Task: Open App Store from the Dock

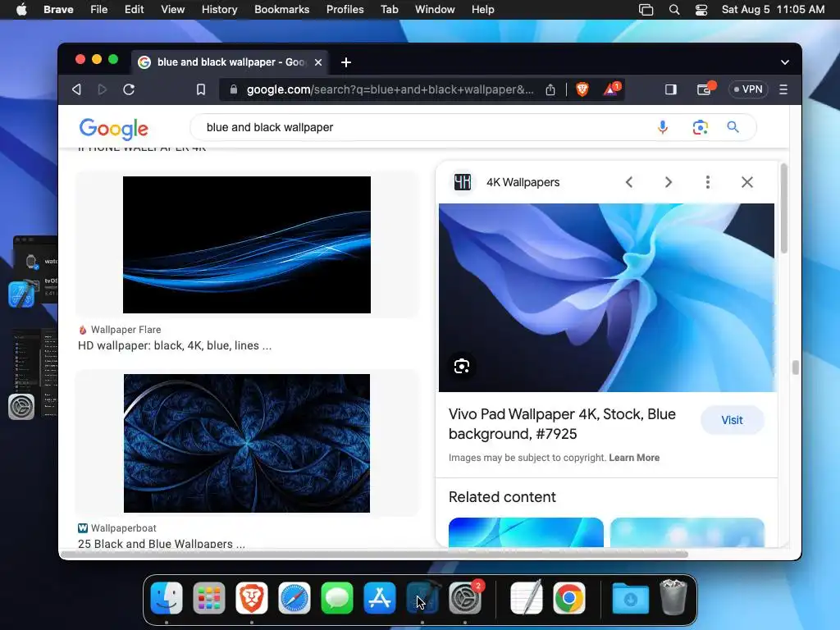Action: point(380,598)
